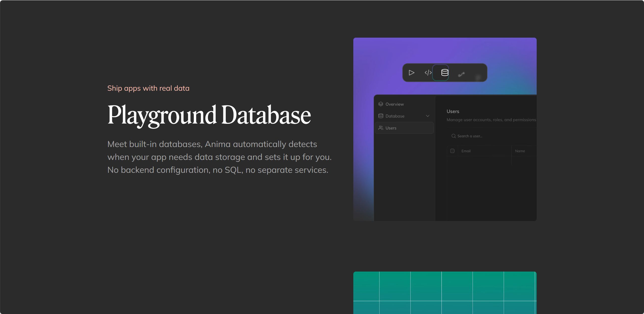The height and width of the screenshot is (314, 644).
Task: Click the play preview icon in toolbar
Action: pyautogui.click(x=411, y=73)
